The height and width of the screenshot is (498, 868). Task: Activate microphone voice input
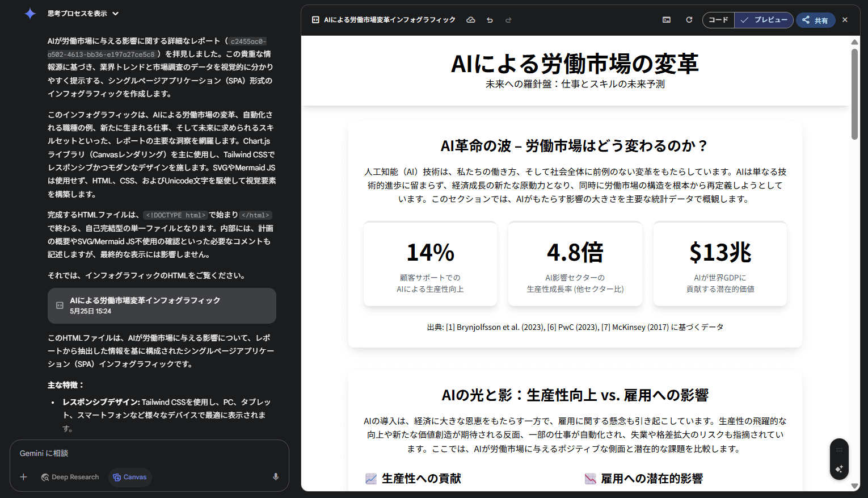[x=276, y=477]
